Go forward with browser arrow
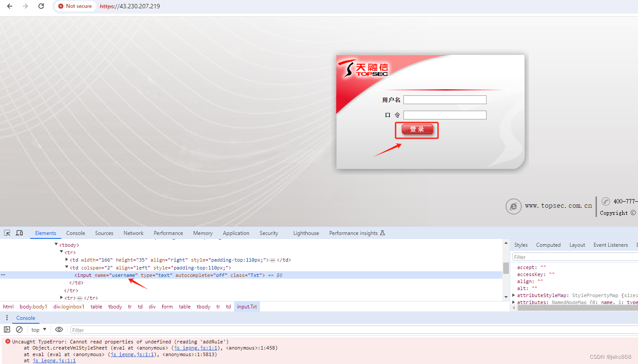This screenshot has height=364, width=638. click(25, 6)
